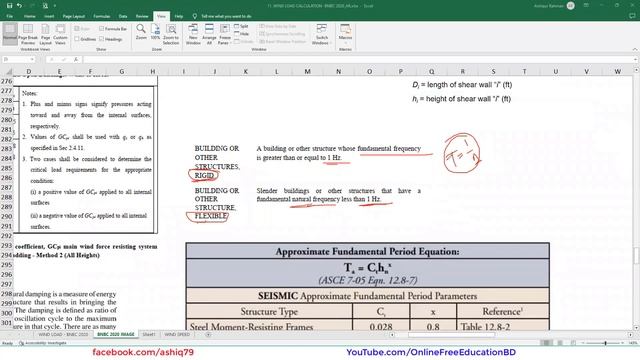This screenshot has width=640, height=360.
Task: Click Hide window button
Action: [x=241, y=34]
